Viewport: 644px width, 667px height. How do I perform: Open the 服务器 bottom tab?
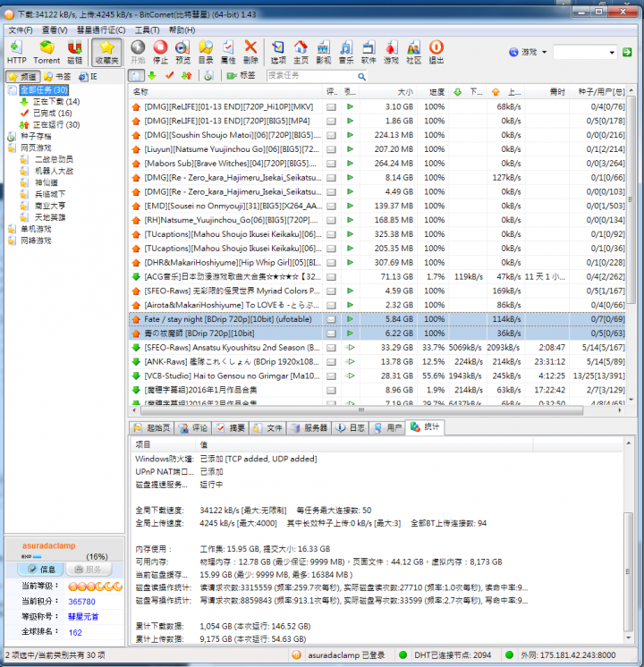[x=309, y=428]
